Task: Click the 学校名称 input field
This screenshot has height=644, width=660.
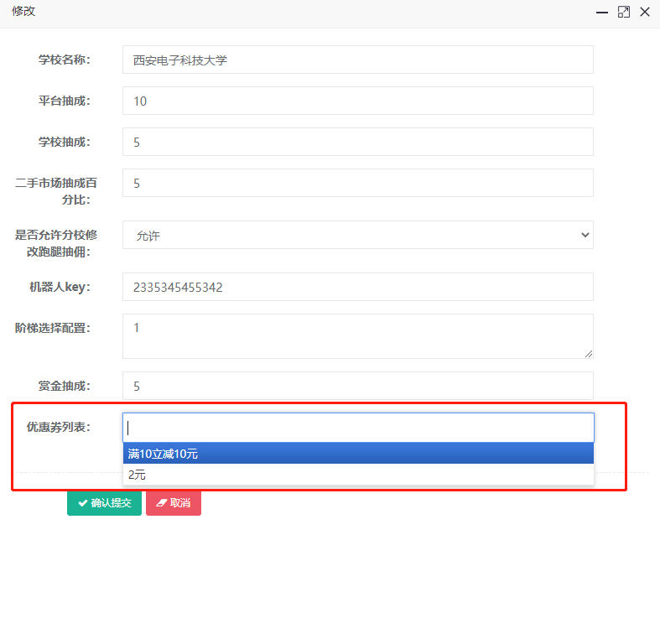Action: pos(358,60)
